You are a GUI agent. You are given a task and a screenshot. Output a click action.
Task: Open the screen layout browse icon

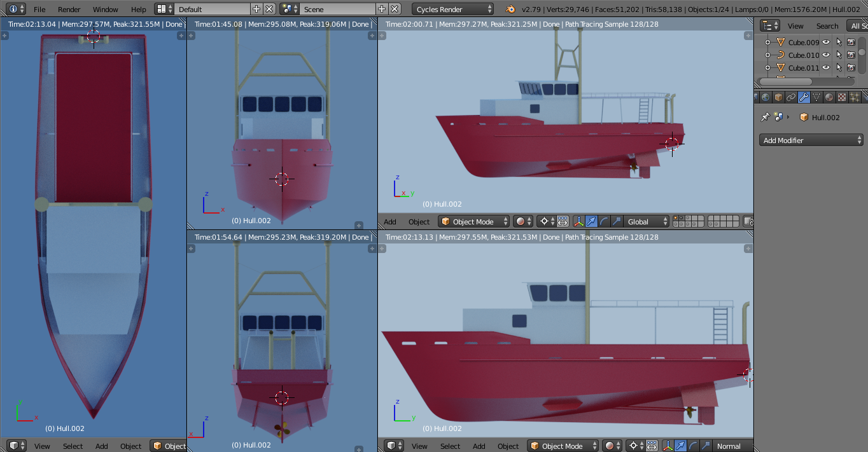[164, 9]
